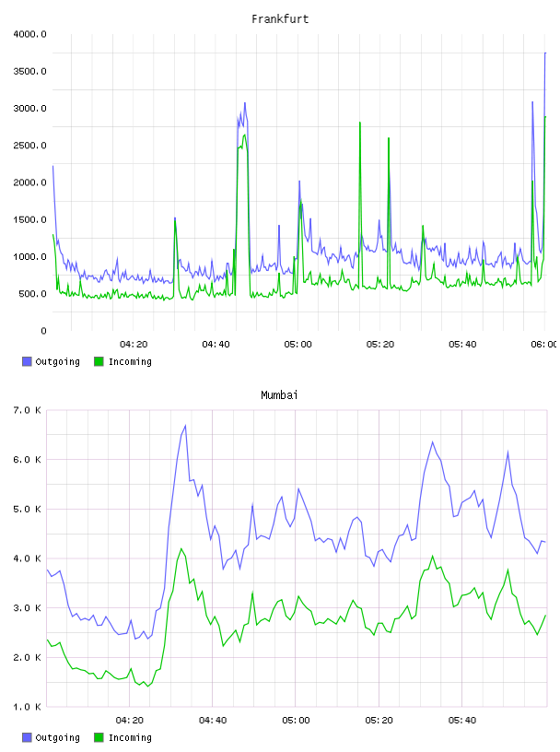Click the 05:20 time label in Frankfurt chart

click(380, 345)
